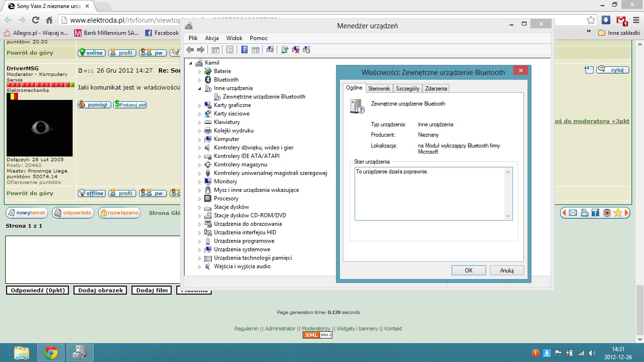644x362 pixels.
Task: Expand the Bluetooth node in device tree
Action: (199, 80)
